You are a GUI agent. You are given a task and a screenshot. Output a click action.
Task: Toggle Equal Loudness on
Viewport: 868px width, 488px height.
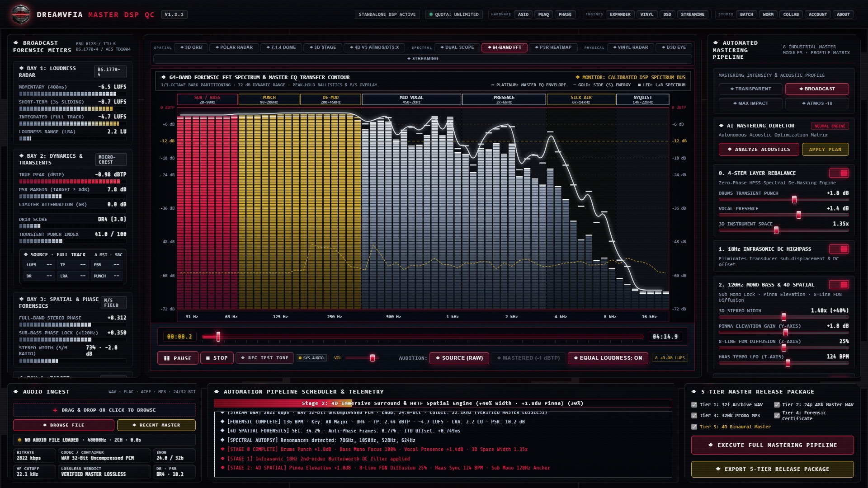(608, 358)
